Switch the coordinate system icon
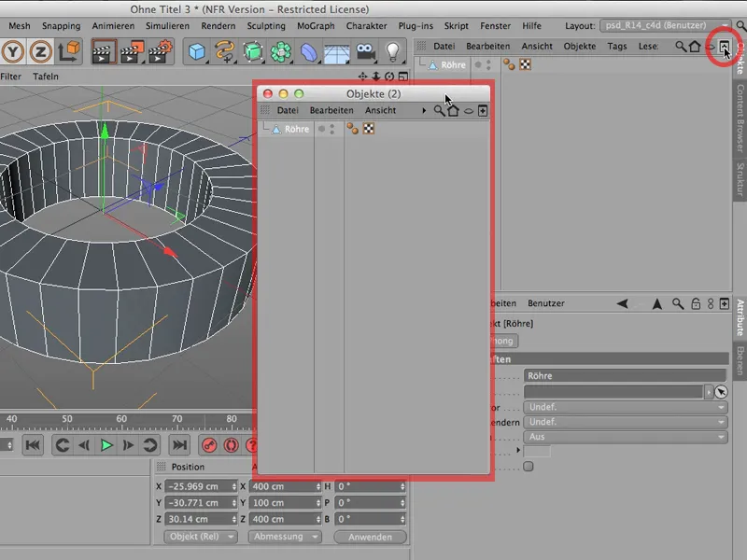The image size is (747, 560). tap(69, 51)
